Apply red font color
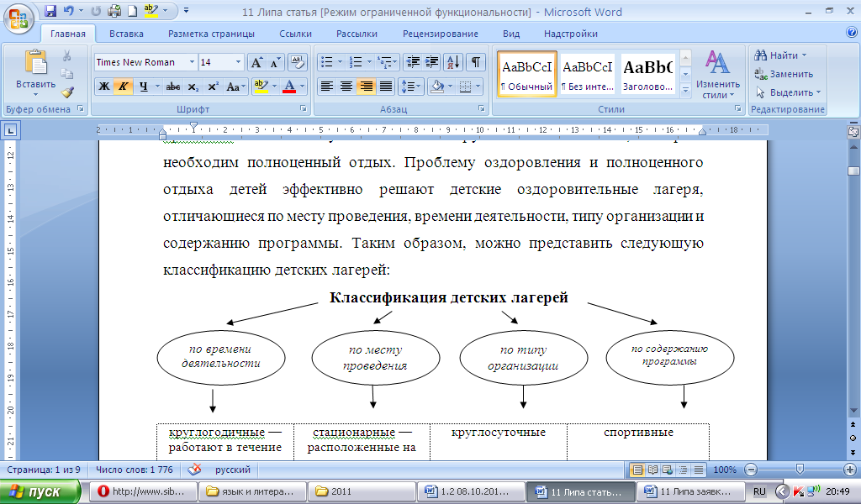This screenshot has height=504, width=861. [289, 87]
